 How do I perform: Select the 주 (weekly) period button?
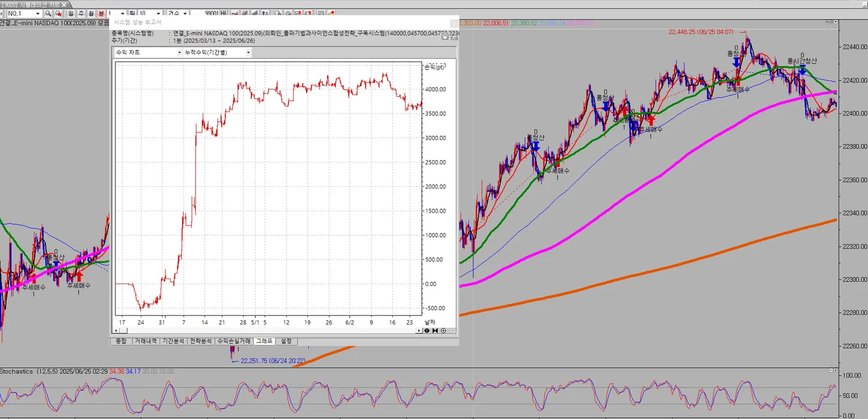(81, 13)
